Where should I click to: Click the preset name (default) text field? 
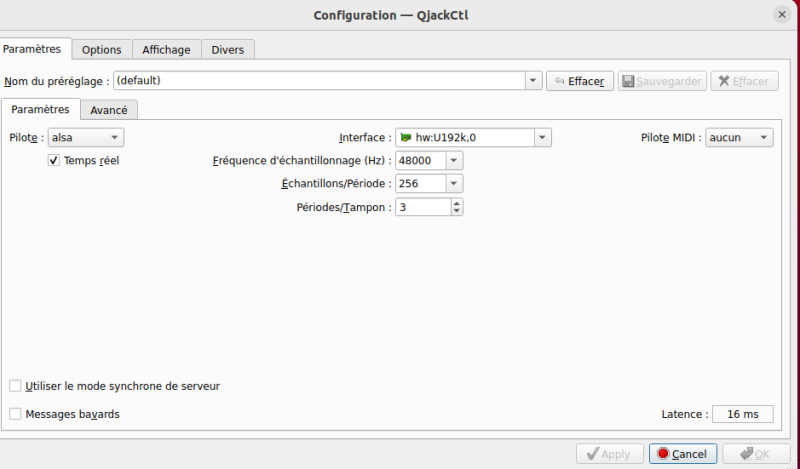(319, 81)
